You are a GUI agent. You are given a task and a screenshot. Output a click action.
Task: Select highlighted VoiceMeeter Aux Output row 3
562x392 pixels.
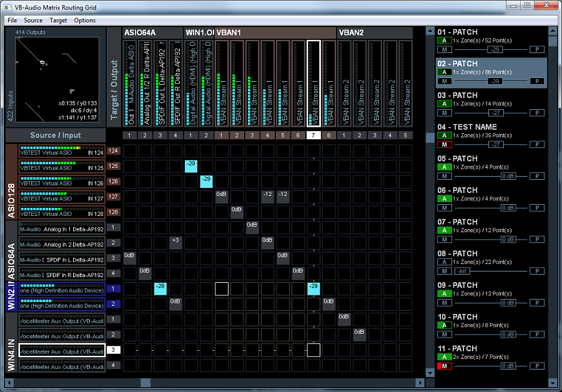coord(62,350)
